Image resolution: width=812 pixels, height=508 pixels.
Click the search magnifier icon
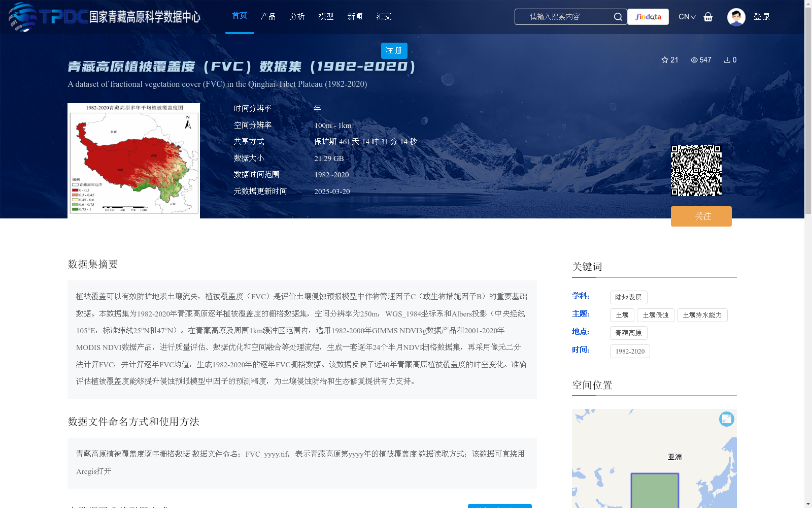tap(618, 17)
